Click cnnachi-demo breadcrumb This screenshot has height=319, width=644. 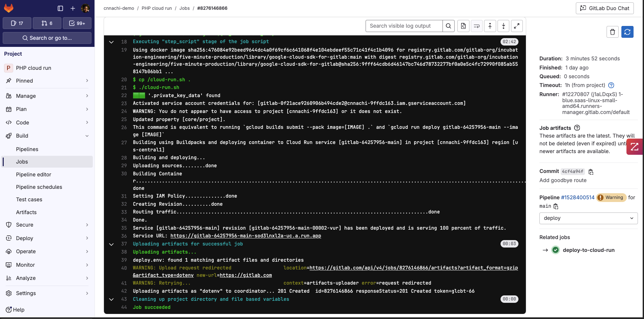pos(119,8)
